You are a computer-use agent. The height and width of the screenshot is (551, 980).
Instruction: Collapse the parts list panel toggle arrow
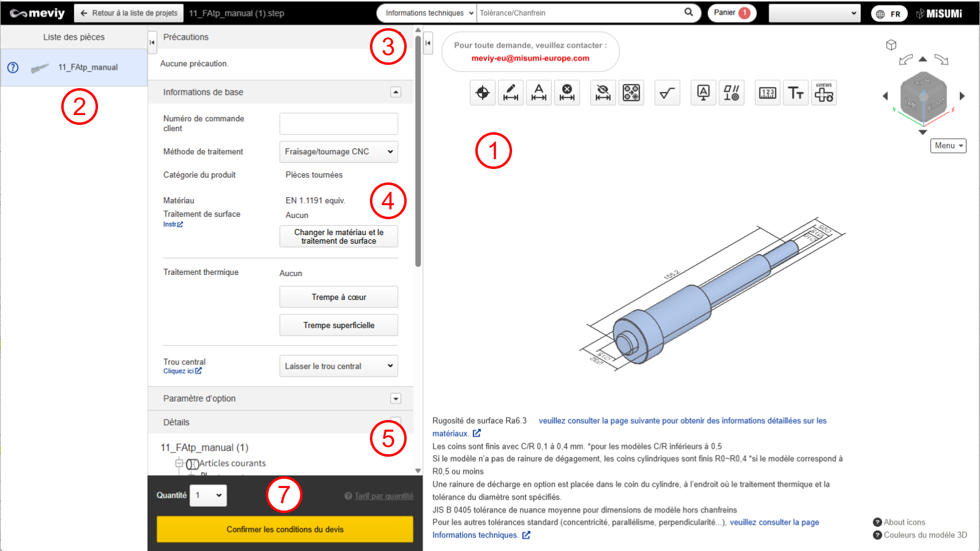coord(152,42)
